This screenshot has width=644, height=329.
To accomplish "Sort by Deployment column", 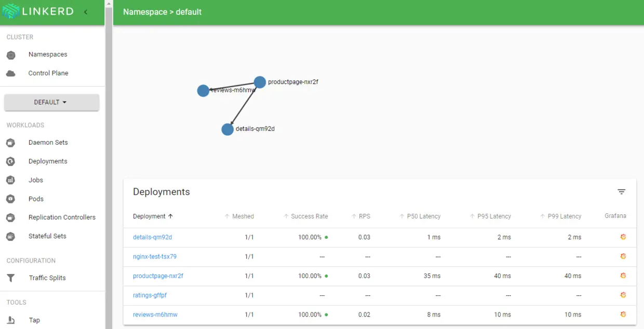I will (x=153, y=216).
